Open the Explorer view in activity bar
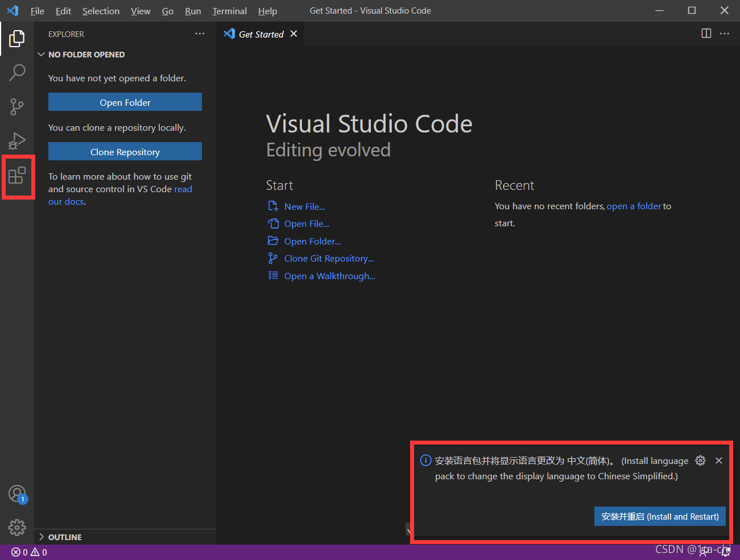 (17, 39)
